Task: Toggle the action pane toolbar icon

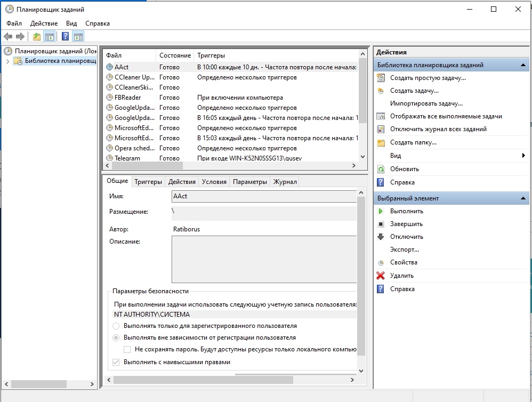Action: click(x=78, y=37)
